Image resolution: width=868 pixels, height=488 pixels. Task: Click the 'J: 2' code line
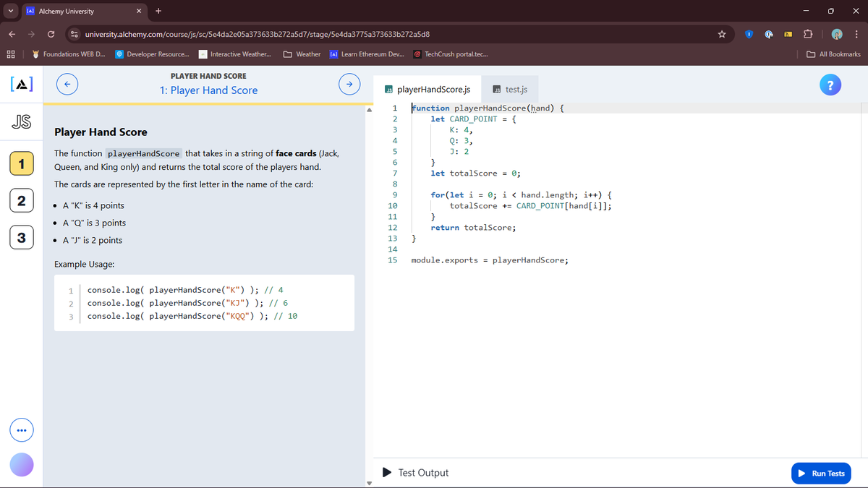[x=459, y=152]
